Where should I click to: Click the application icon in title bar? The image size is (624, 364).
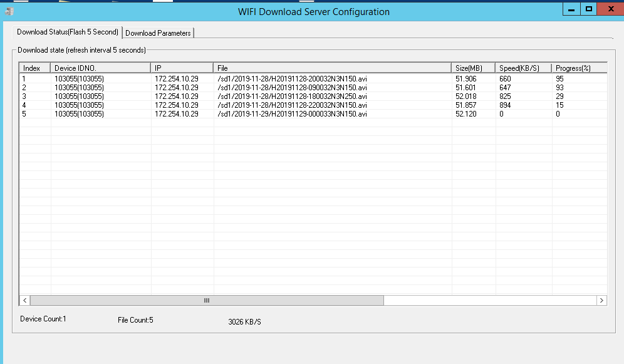[x=9, y=11]
